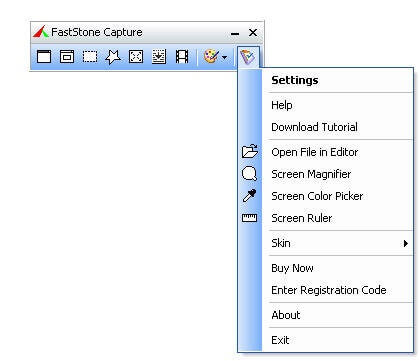Click the magnifier glass menu icon
The height and width of the screenshot is (361, 420).
[x=249, y=174]
